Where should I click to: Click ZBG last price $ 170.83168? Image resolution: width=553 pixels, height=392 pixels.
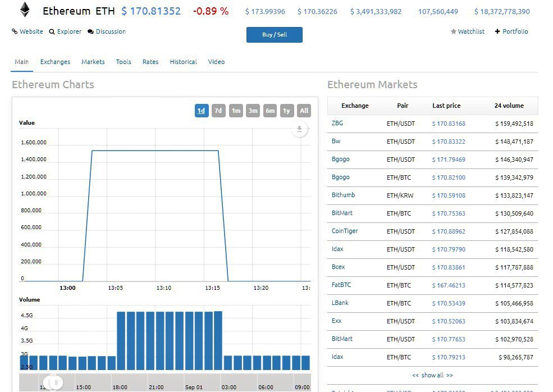pos(449,124)
